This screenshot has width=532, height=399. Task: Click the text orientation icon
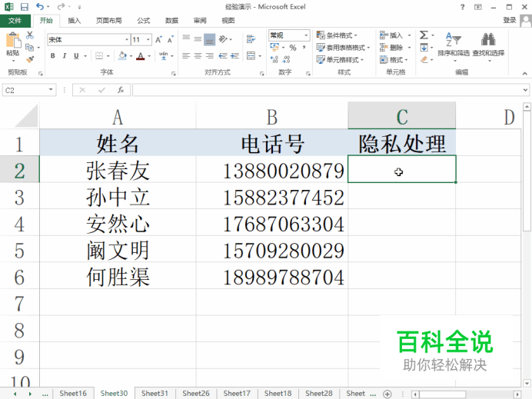point(223,39)
